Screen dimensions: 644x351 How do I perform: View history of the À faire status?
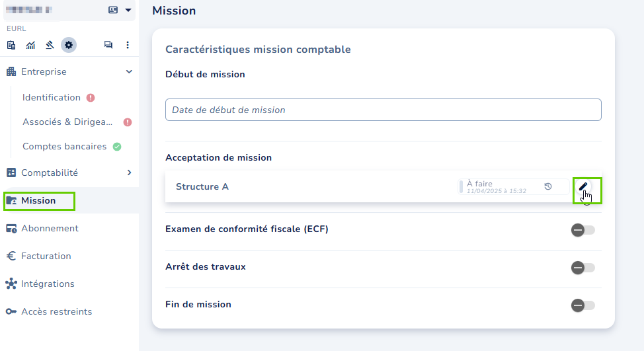548,186
